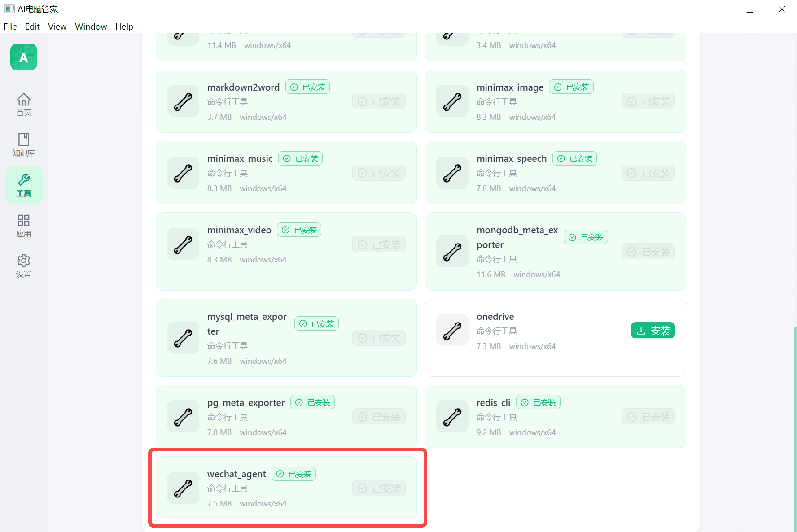797x532 pixels.
Task: Open the 应用 apps grid icon
Action: coord(24,225)
